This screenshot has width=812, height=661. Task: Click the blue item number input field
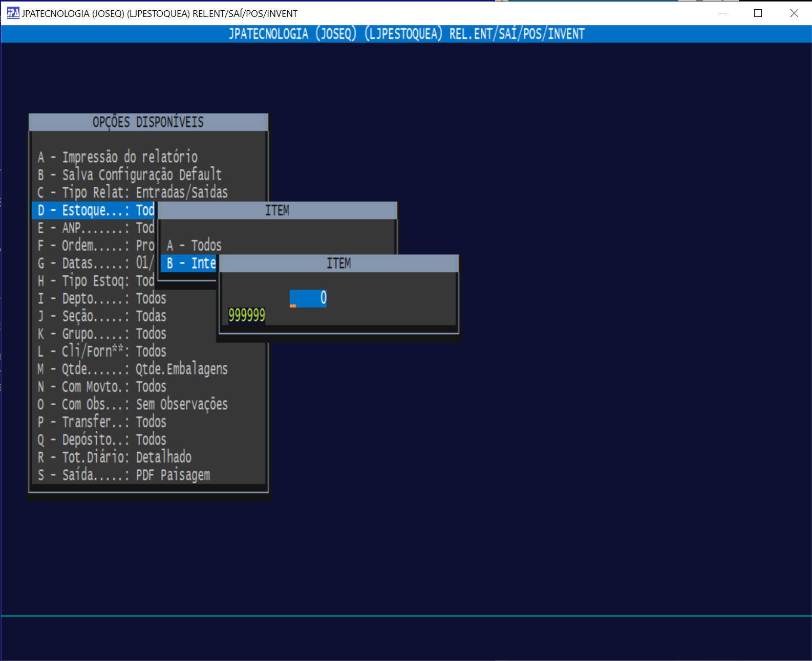click(308, 298)
